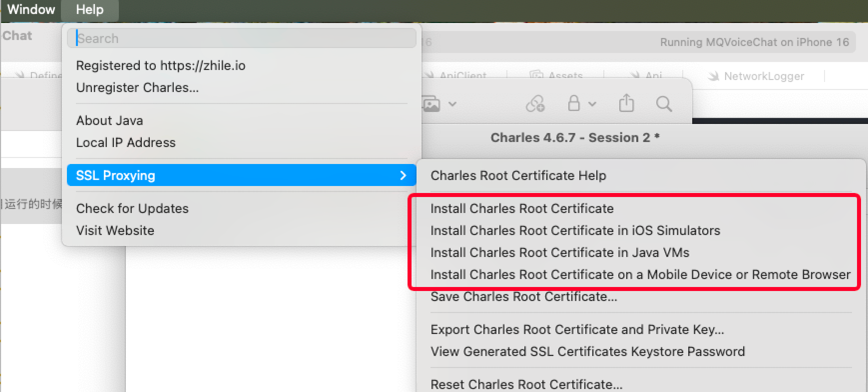Click Charles Root Certificate Help item
868x392 pixels.
[x=518, y=175]
